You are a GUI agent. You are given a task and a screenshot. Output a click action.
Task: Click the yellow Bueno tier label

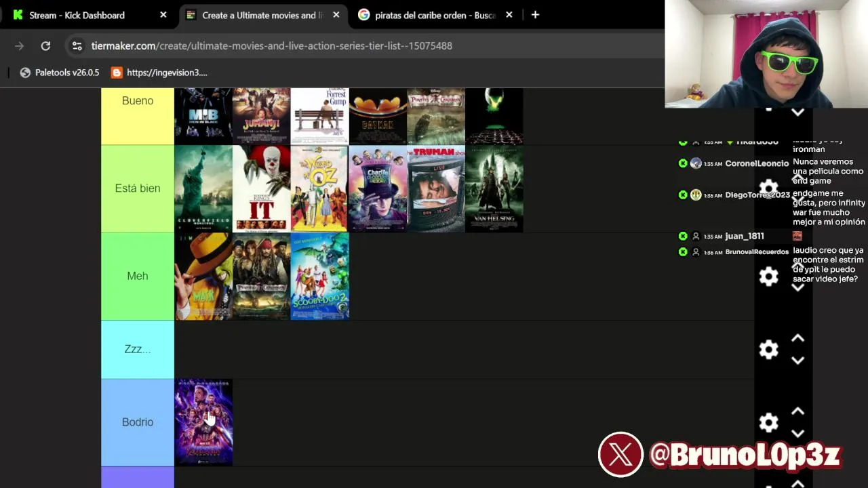(x=138, y=116)
